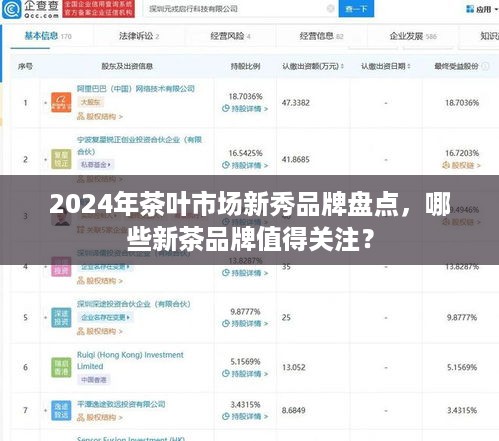Click the Qcc.com logo icon

(x=12, y=9)
